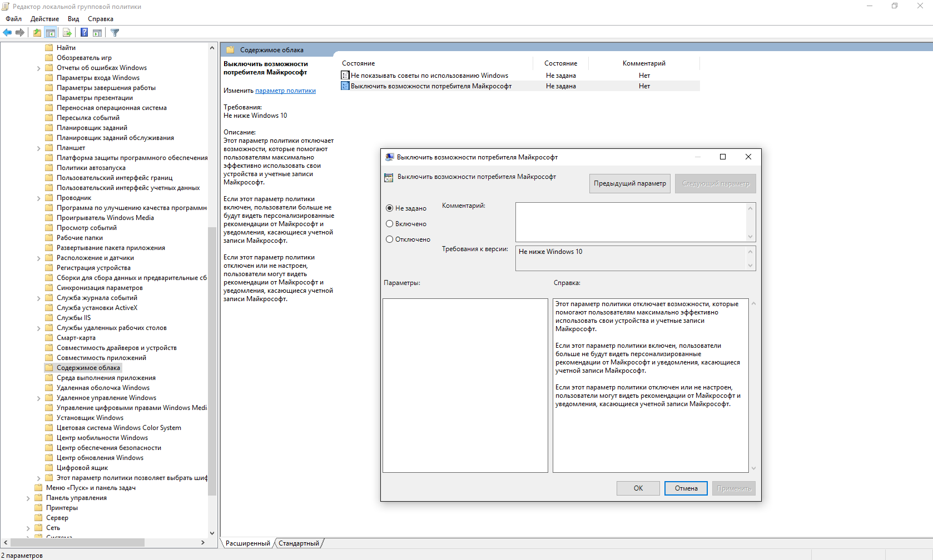Screen dimensions: 933x560
Task: Click folder icon next to 'Планшет'
Action: [x=49, y=148]
